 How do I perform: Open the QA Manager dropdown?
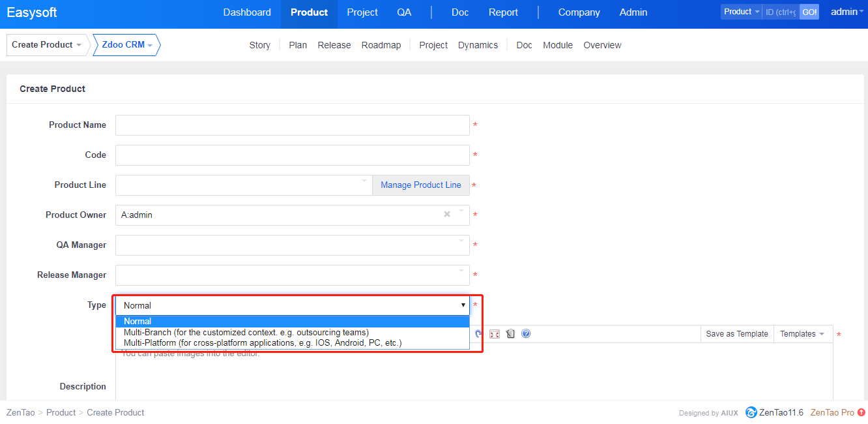click(x=292, y=245)
